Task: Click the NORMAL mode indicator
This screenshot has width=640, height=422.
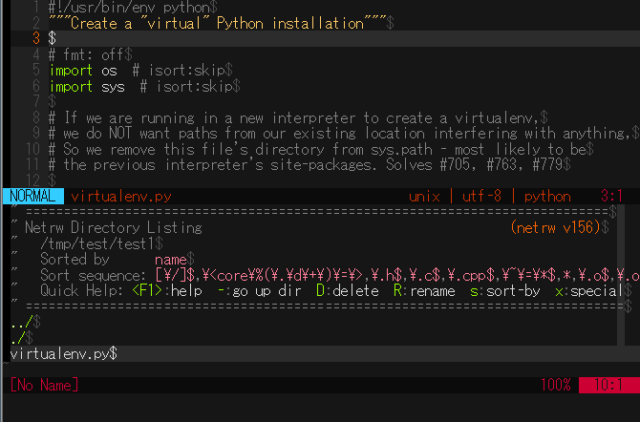Action: [x=33, y=196]
